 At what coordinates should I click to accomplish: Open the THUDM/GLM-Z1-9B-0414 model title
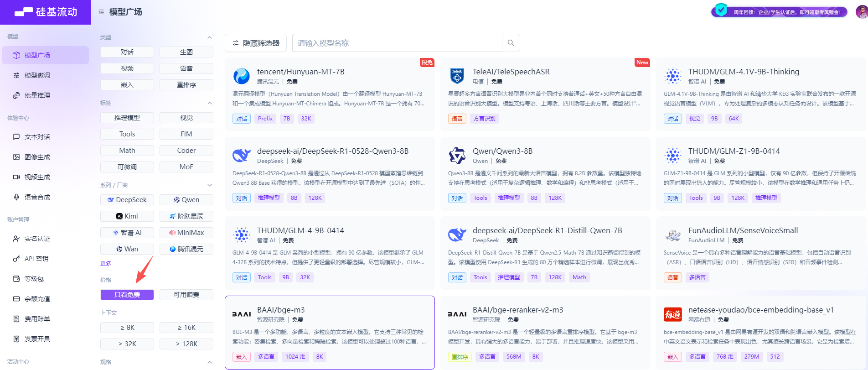point(734,151)
